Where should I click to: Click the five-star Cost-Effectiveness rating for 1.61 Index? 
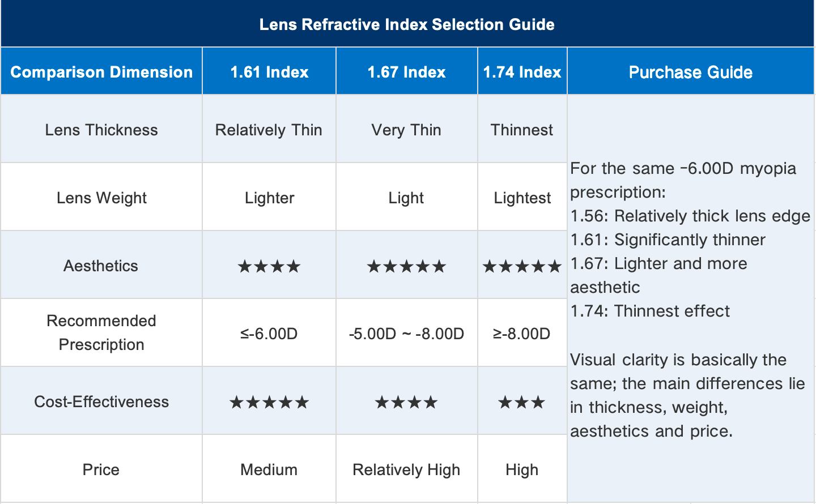click(269, 402)
